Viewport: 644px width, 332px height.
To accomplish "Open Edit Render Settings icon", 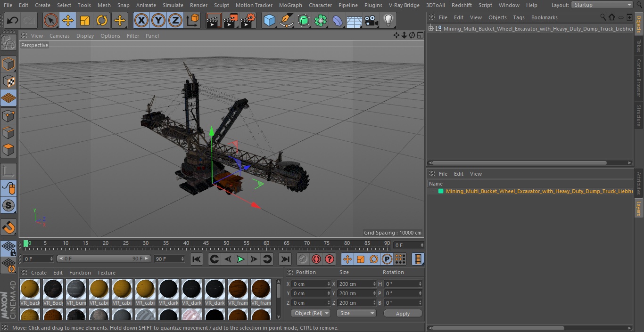I will 248,20.
